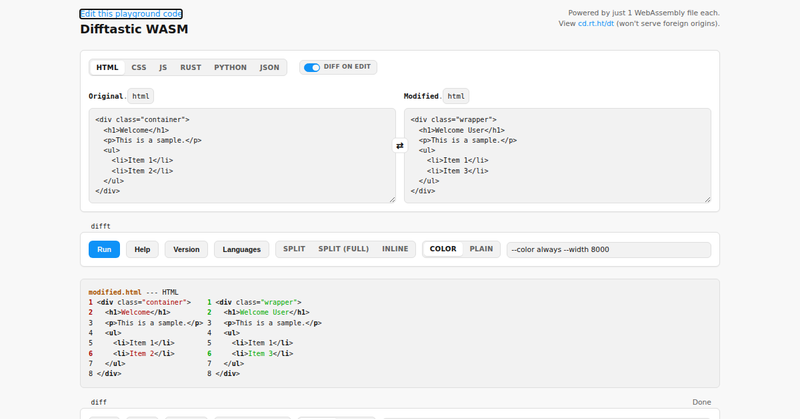Select the JSON language tab
The height and width of the screenshot is (419, 800).
[x=269, y=67]
